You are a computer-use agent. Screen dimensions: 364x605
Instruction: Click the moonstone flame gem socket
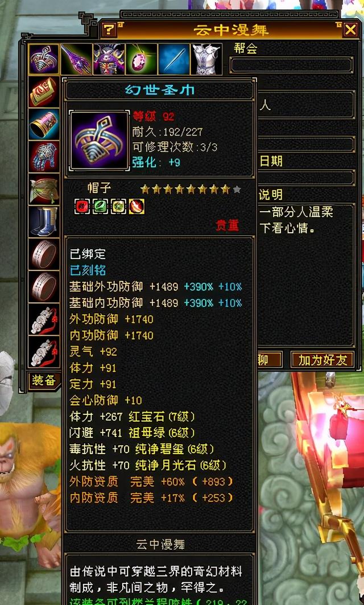click(136, 207)
